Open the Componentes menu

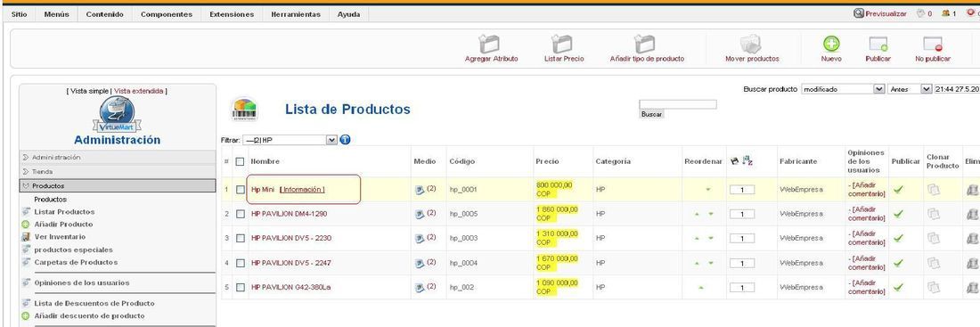[167, 13]
